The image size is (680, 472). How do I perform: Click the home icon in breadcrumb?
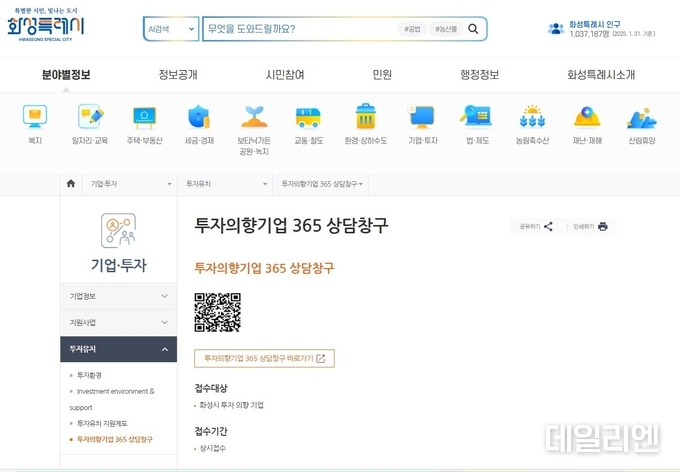(71, 184)
